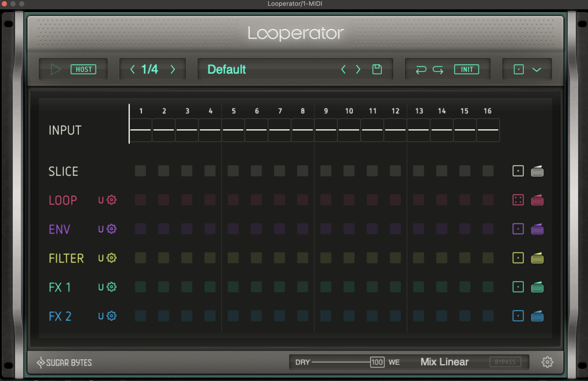The image size is (588, 381).
Task: Open the settings gear in the bottom right corner
Action: pos(547,362)
